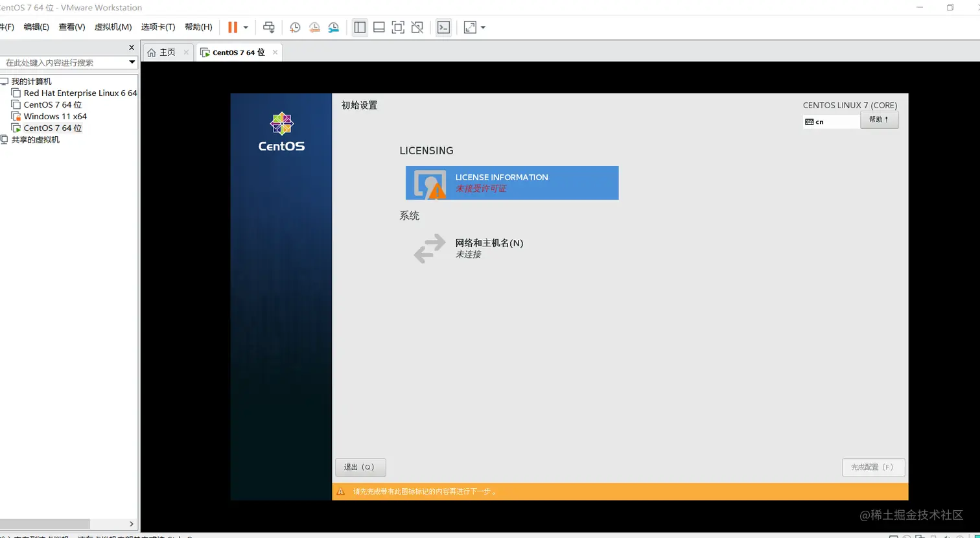Open LICENSE INFORMATION settings

(x=512, y=183)
